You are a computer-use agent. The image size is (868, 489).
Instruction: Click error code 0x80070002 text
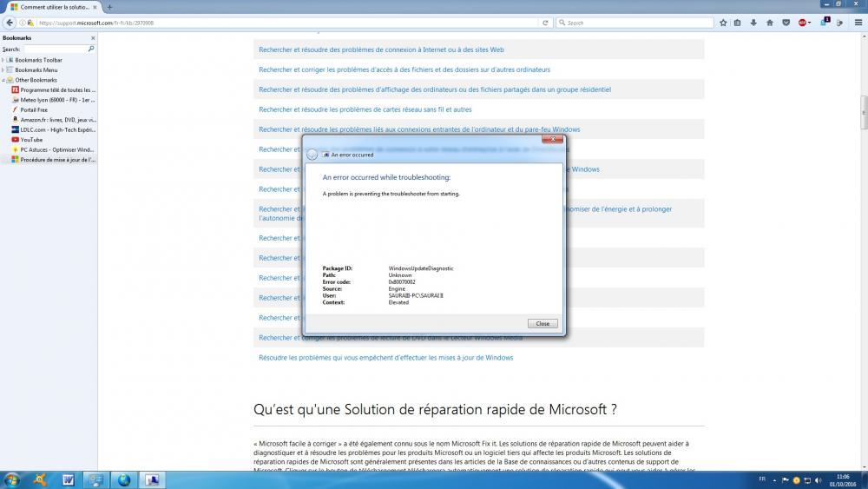pyautogui.click(x=402, y=282)
